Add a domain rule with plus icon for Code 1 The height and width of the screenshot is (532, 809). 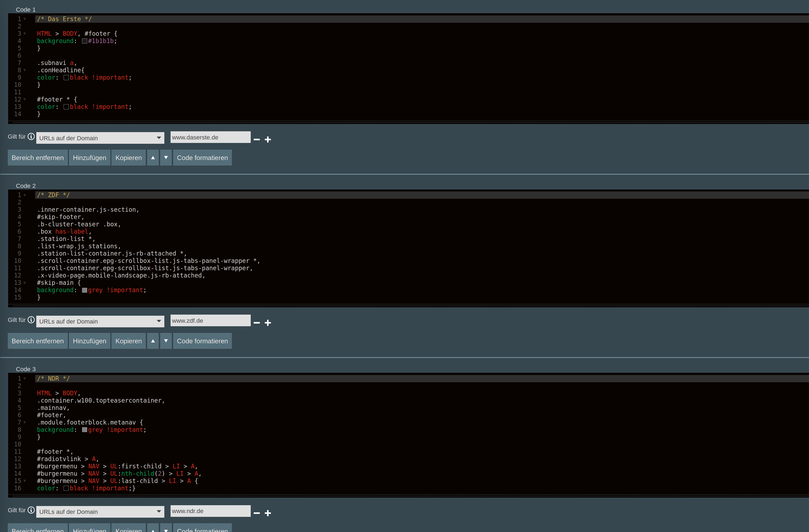coord(268,139)
